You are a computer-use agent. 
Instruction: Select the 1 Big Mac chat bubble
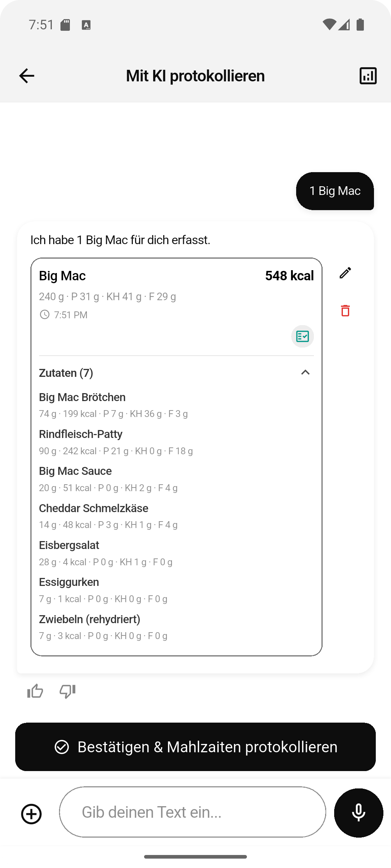[335, 191]
